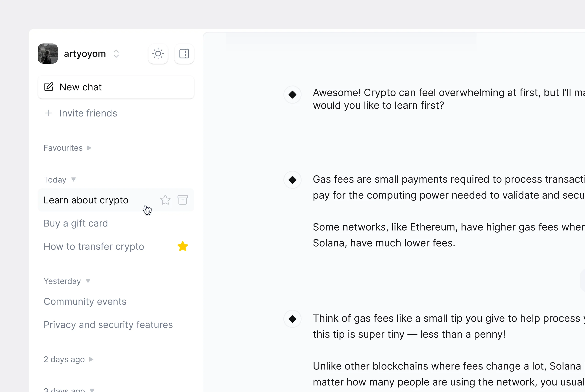585x392 pixels.
Task: Collapse the sidebar panel icon
Action: pyautogui.click(x=184, y=54)
